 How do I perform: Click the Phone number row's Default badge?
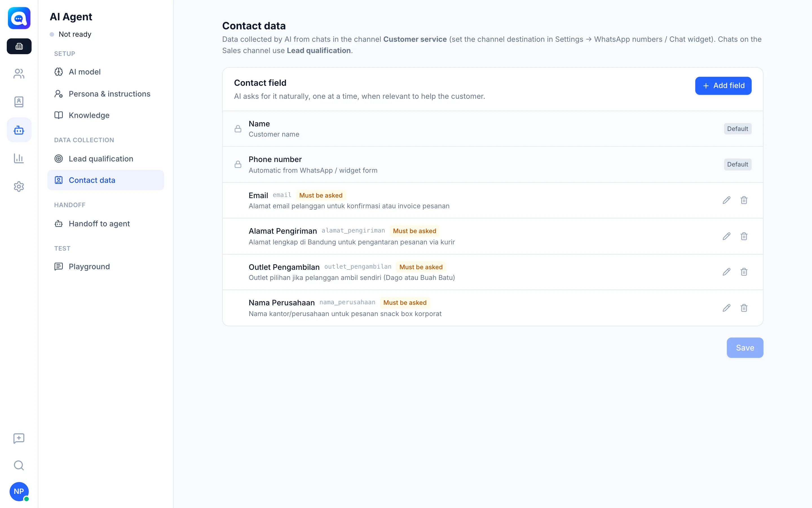click(x=738, y=164)
